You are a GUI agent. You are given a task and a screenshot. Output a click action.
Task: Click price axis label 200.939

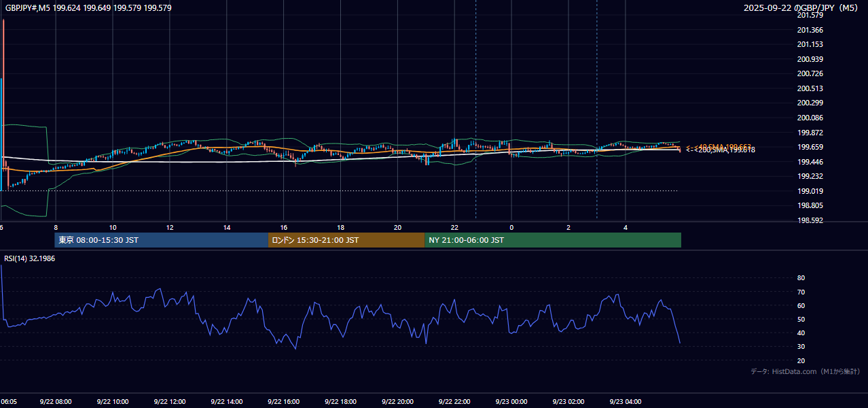tap(810, 59)
